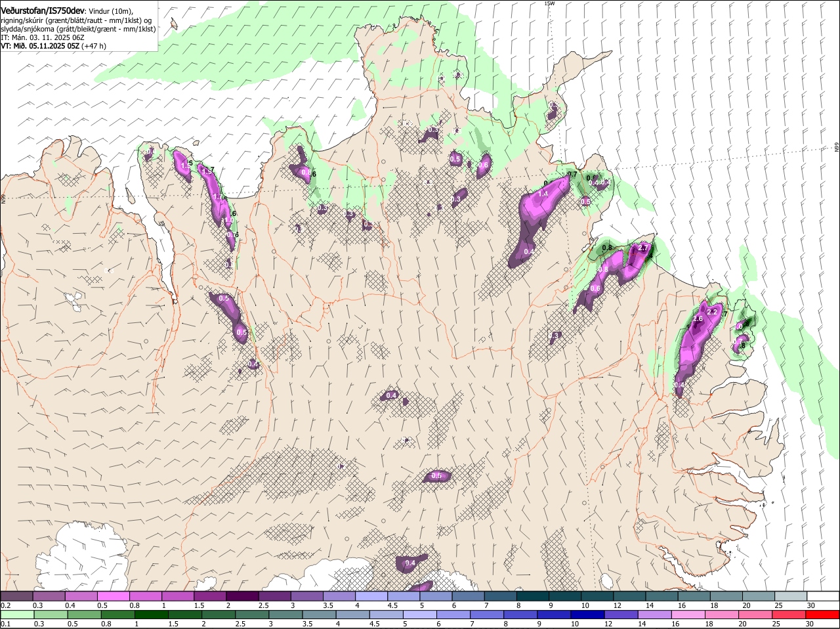Select upper legend swatch starting at 1.5

point(210,596)
